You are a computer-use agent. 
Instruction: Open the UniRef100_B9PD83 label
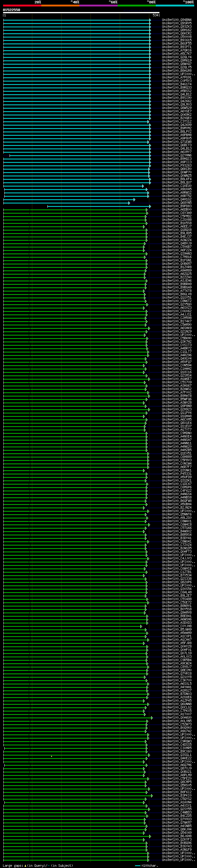177,206
